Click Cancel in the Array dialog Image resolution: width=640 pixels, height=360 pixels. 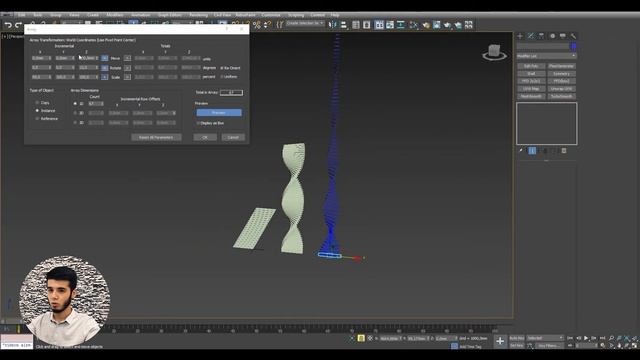point(233,137)
